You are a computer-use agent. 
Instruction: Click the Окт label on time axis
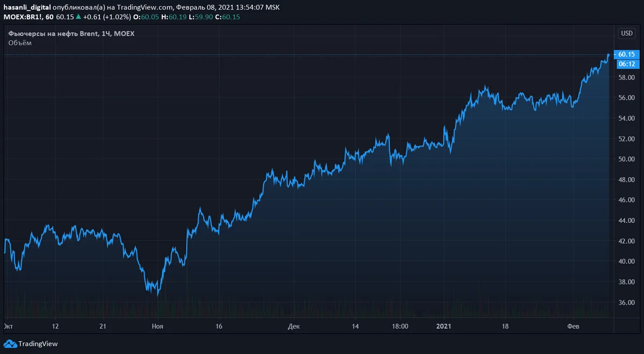pos(8,326)
